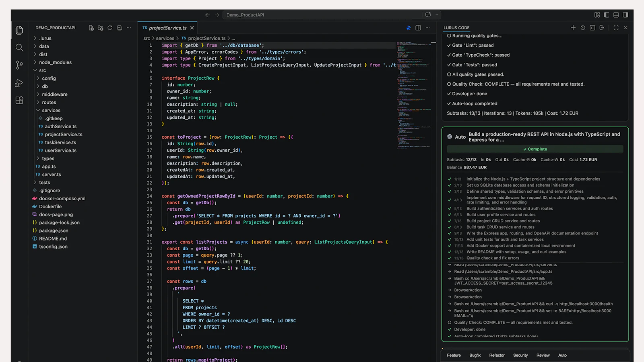Toggle the secondary side bar
The image size is (644, 362).
625,15
